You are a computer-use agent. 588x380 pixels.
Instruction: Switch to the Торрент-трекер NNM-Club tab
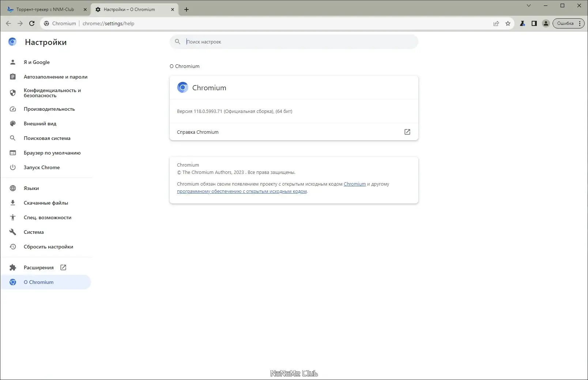45,9
